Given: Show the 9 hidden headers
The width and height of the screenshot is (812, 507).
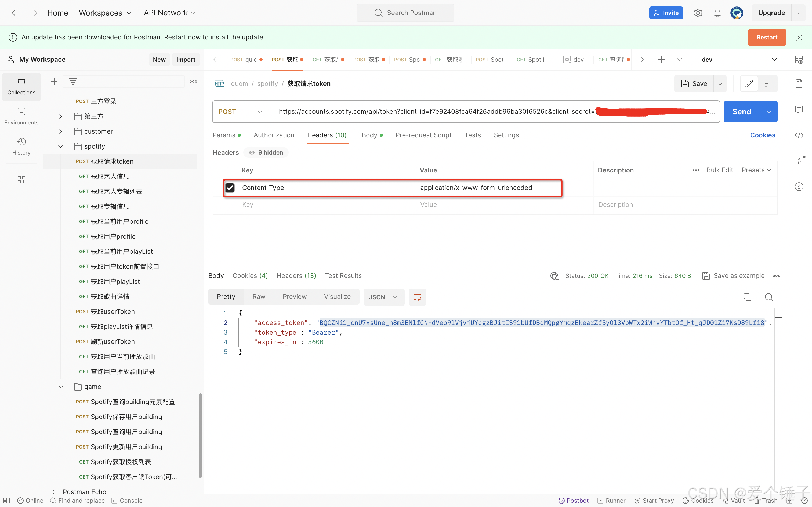Looking at the screenshot, I should [x=266, y=153].
